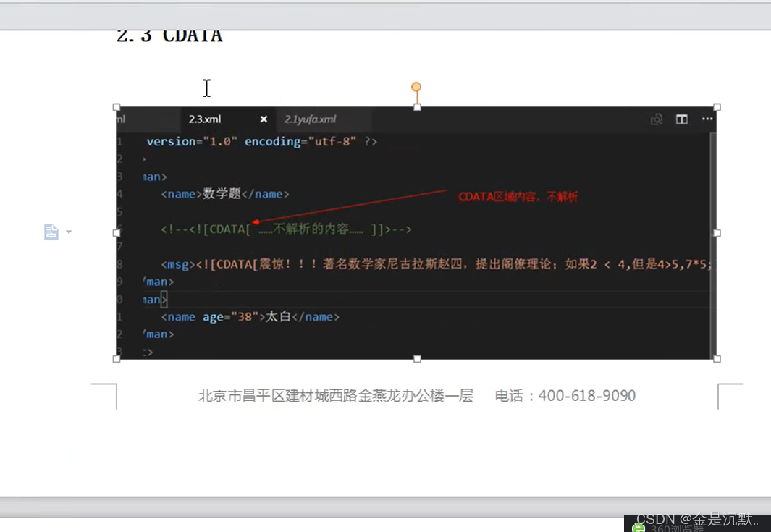This screenshot has width=771, height=532.
Task: Click the open changes icon left of split editor
Action: click(x=657, y=119)
